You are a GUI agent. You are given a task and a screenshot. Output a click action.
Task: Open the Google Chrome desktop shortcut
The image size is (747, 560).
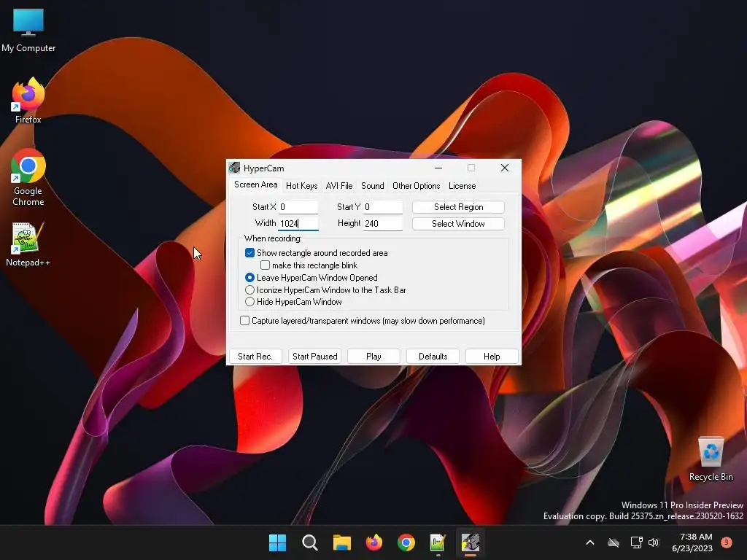click(x=28, y=176)
